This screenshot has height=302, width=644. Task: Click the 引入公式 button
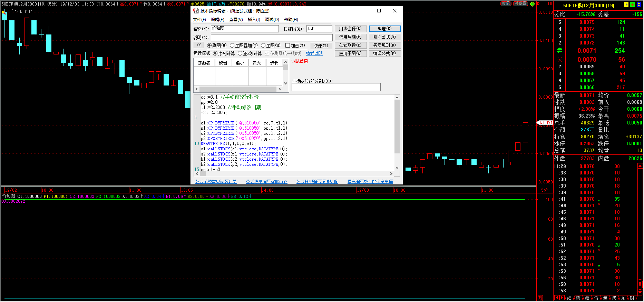pyautogui.click(x=385, y=37)
